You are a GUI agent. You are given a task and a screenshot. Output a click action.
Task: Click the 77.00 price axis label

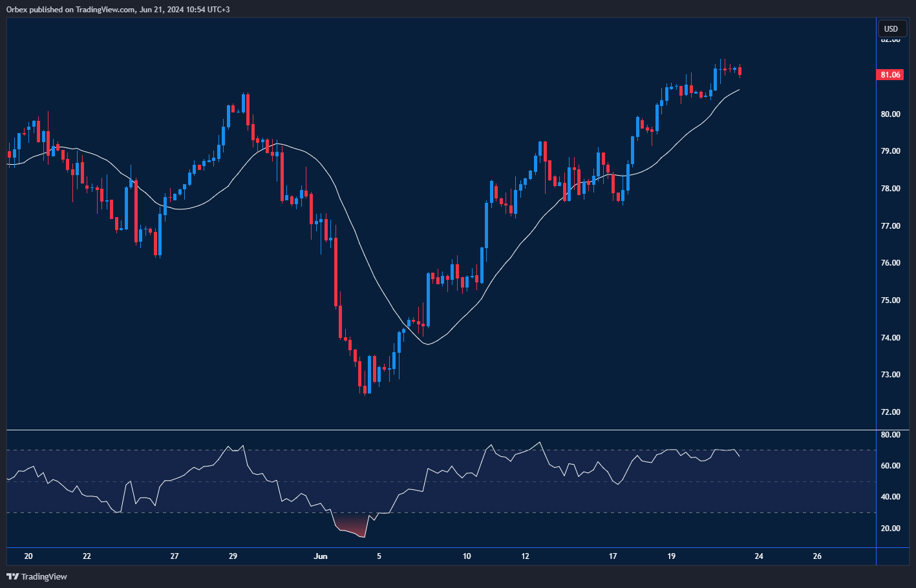[890, 226]
